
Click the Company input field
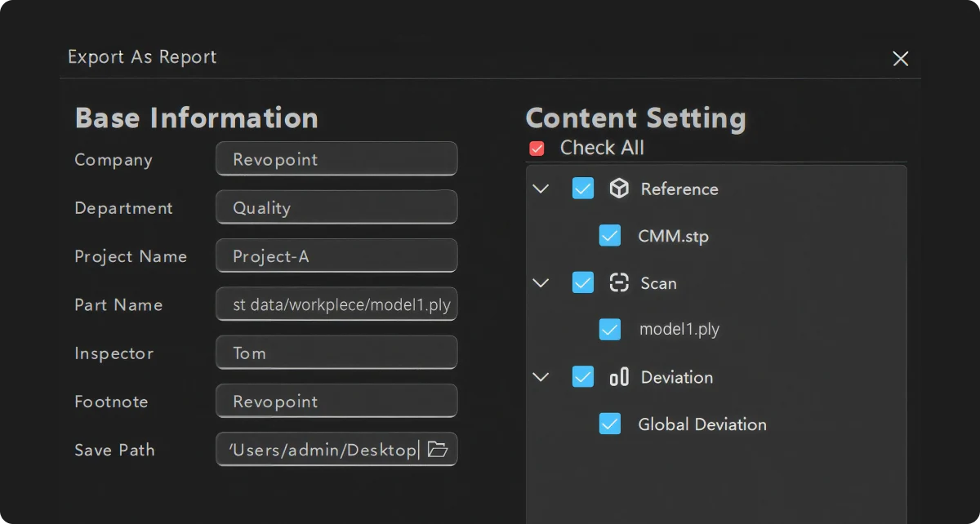(x=336, y=159)
